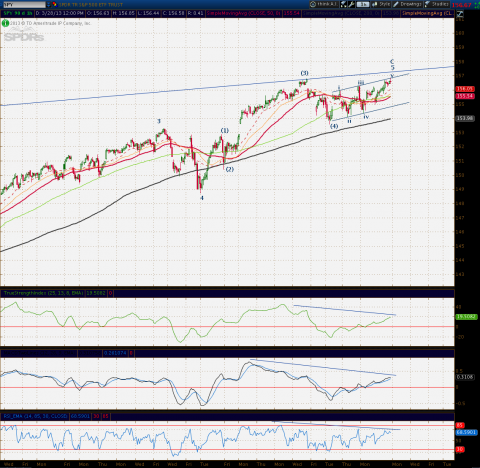Click the 156.05 red price bubble on axis
Image resolution: width=480 pixels, height=468 pixels.
(x=465, y=89)
